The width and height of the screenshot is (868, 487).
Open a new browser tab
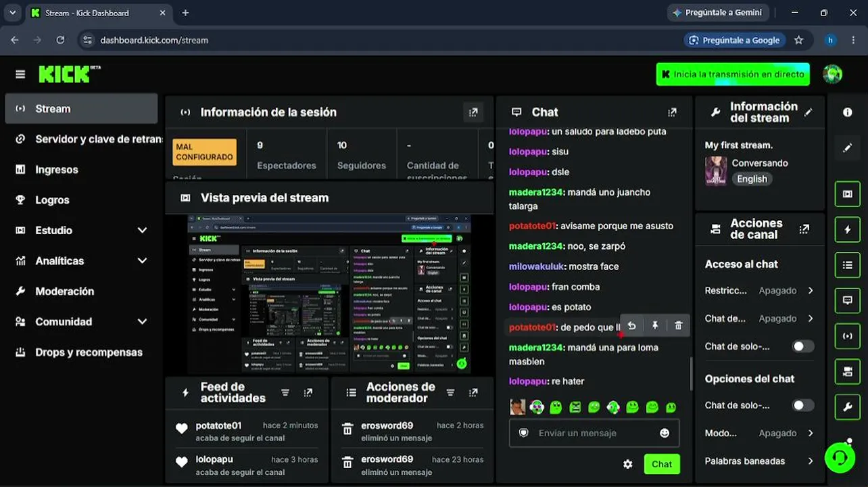pos(185,12)
